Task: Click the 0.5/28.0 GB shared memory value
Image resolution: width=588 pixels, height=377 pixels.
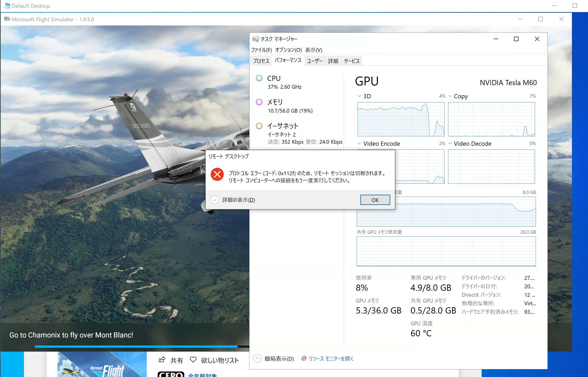Action: (x=433, y=310)
